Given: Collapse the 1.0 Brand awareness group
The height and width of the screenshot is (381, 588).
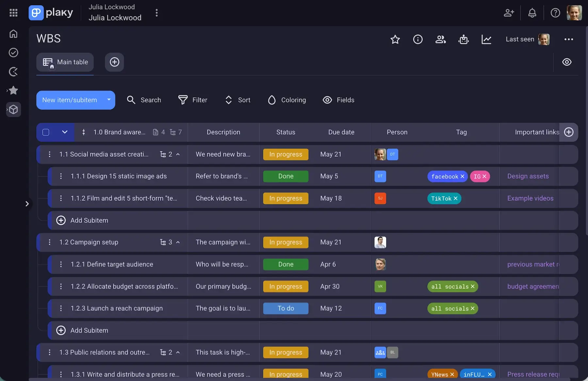Looking at the screenshot, I should 65,132.
